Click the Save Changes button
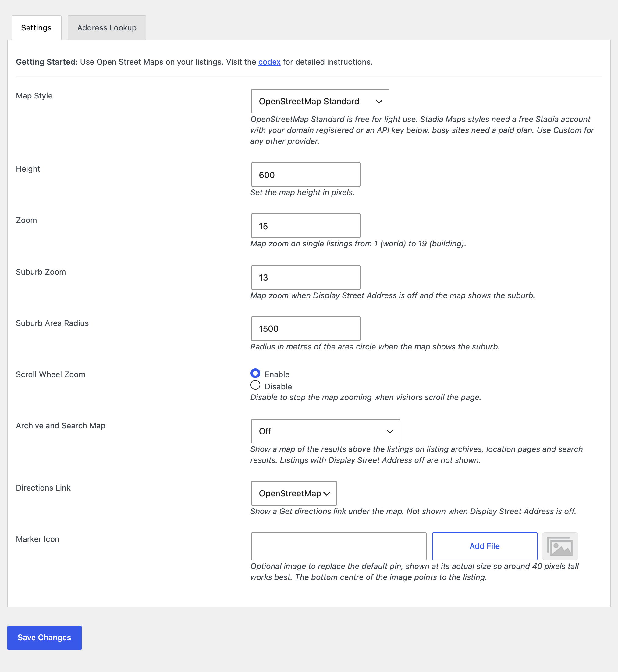This screenshot has height=672, width=618. [x=44, y=638]
